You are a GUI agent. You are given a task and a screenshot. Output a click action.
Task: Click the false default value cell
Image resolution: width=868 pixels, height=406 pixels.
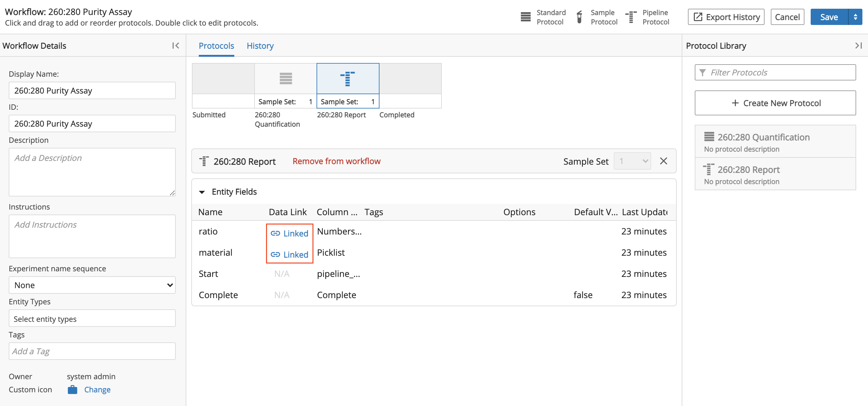583,295
